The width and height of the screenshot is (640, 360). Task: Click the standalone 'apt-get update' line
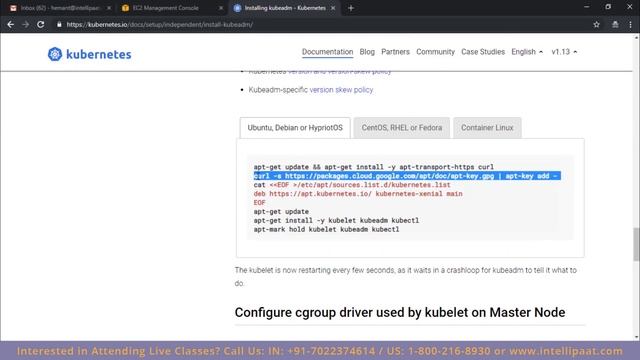[x=281, y=211]
